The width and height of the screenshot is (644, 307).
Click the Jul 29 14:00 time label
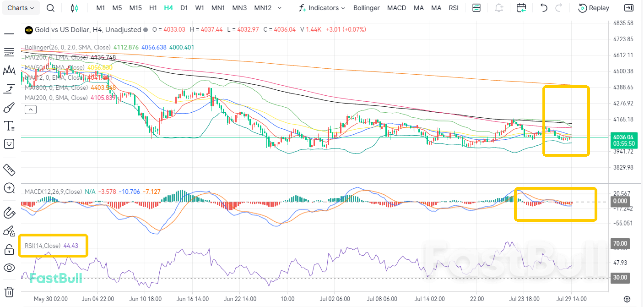(x=571, y=299)
